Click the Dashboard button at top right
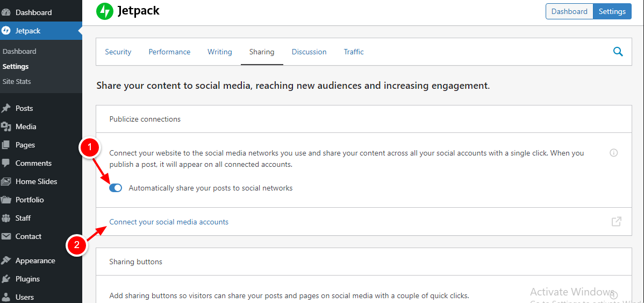Screen dimensions: 644x303 tap(569, 11)
